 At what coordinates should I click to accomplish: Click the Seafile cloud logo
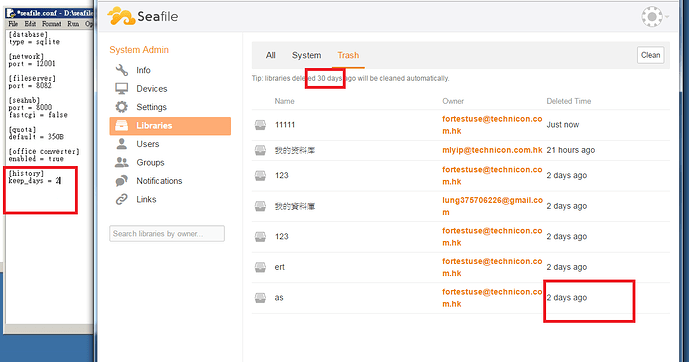(x=121, y=16)
